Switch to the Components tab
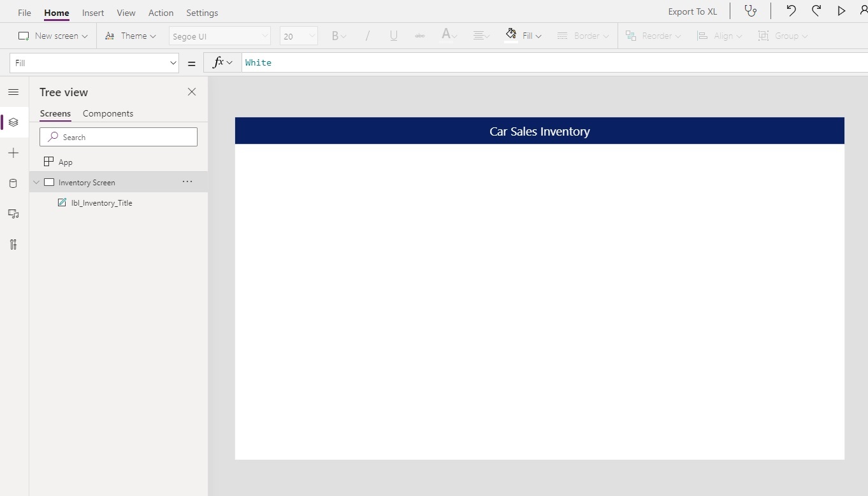 click(108, 114)
